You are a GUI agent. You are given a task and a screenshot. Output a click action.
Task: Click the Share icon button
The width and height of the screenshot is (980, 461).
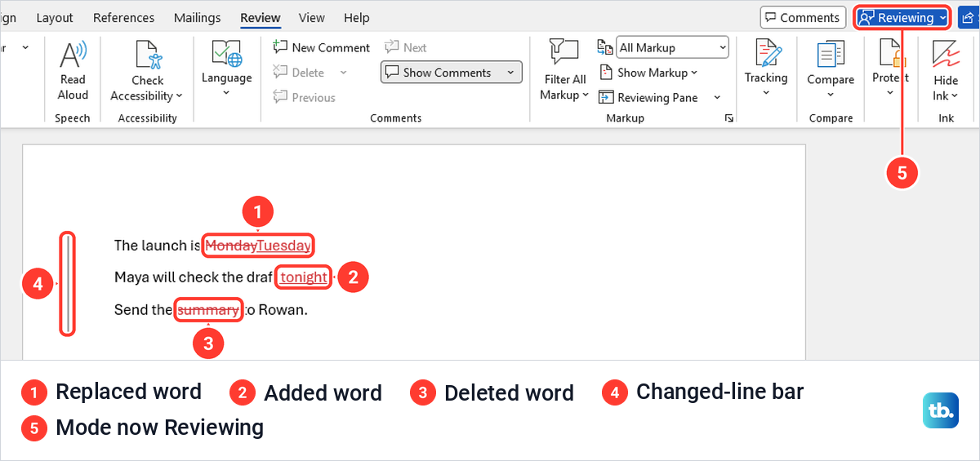(x=969, y=17)
